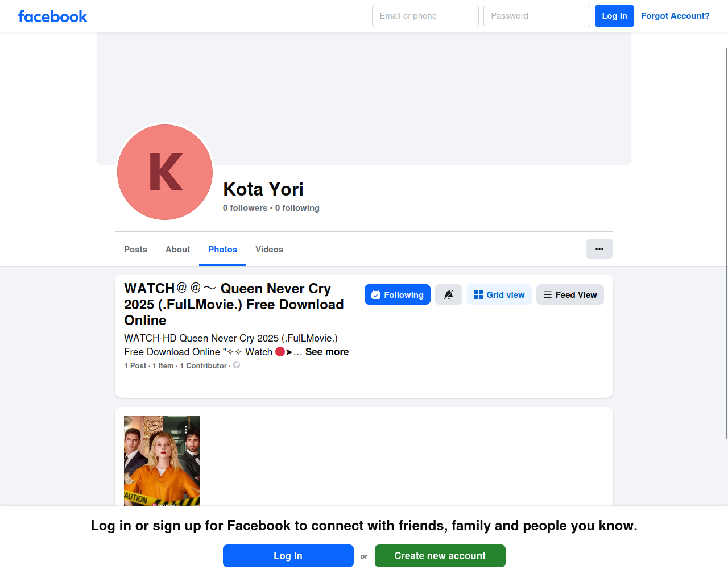Switch to Feed View

(569, 294)
